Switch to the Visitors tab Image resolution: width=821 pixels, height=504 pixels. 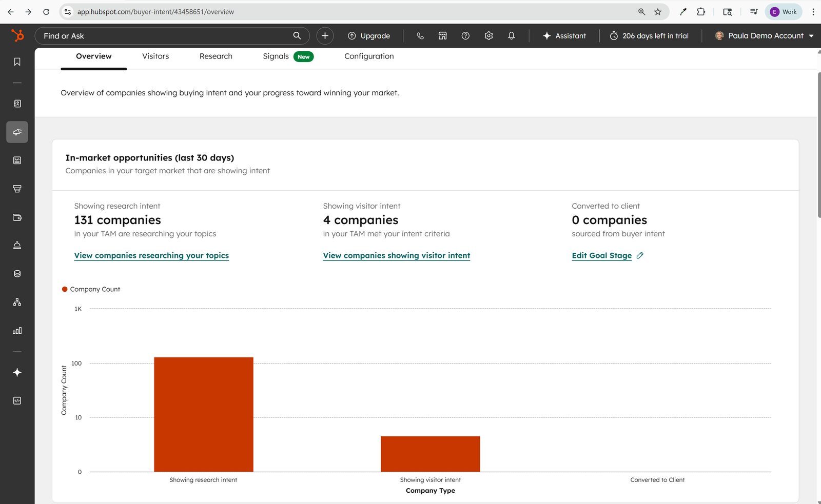pyautogui.click(x=155, y=56)
